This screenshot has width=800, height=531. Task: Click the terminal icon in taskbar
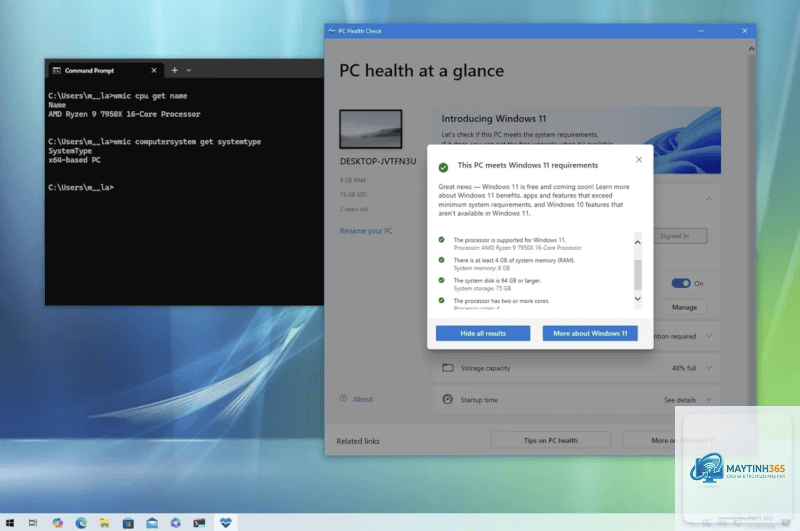[x=199, y=523]
